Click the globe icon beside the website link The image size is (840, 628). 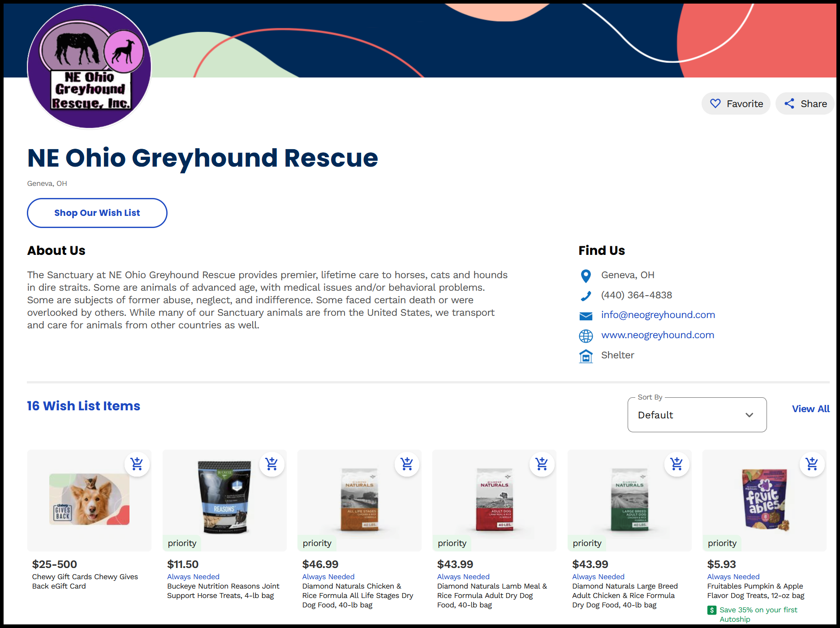586,336
